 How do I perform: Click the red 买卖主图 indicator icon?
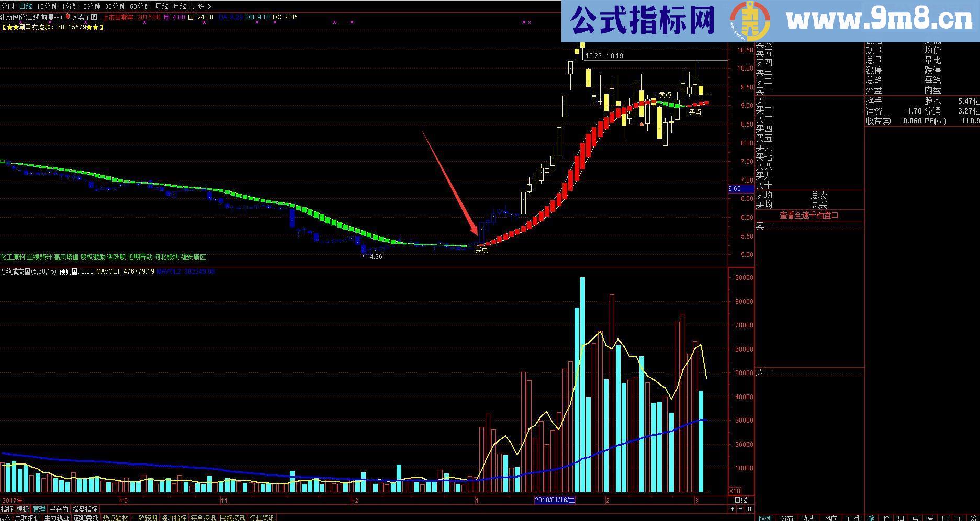tap(67, 17)
